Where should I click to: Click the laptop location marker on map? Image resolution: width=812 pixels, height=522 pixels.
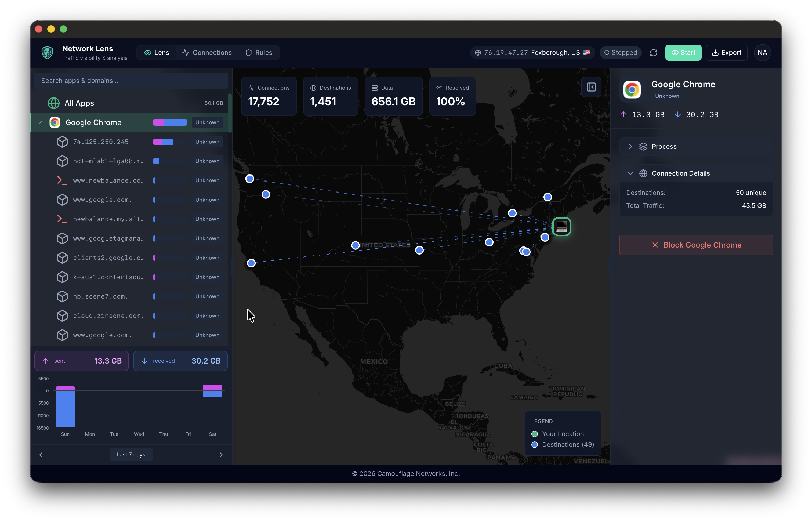point(561,226)
